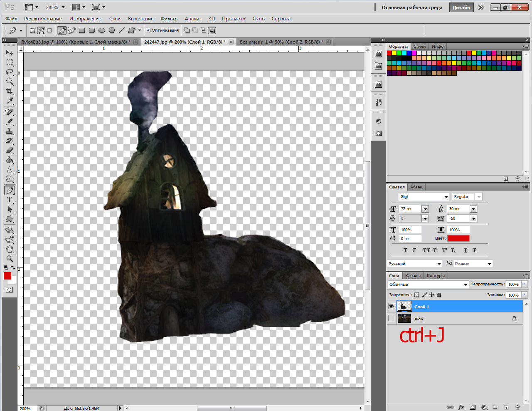Click the layer styles fx icon
The image size is (532, 411).
pyautogui.click(x=461, y=407)
